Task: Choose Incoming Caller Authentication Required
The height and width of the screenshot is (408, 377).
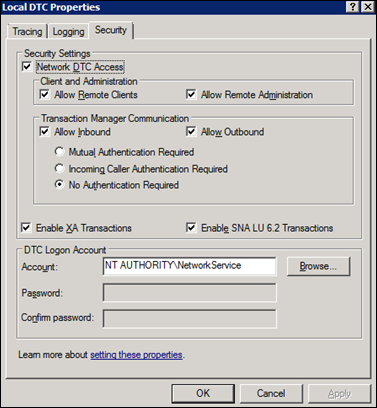Action: pos(59,168)
